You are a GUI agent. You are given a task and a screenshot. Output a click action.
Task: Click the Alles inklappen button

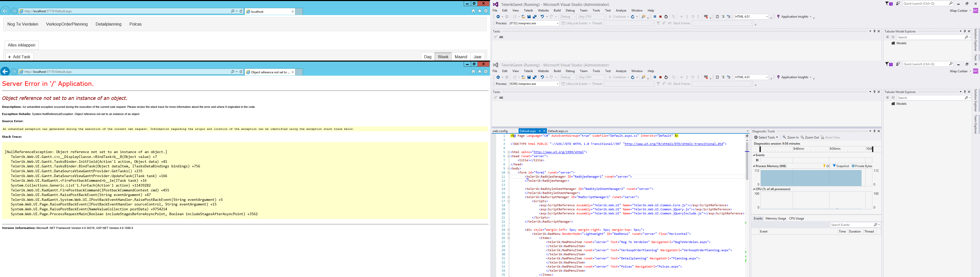tap(22, 45)
